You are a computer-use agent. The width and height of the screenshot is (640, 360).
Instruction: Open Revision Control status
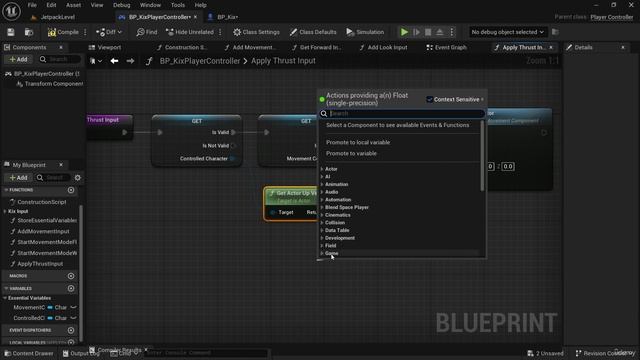(606, 353)
